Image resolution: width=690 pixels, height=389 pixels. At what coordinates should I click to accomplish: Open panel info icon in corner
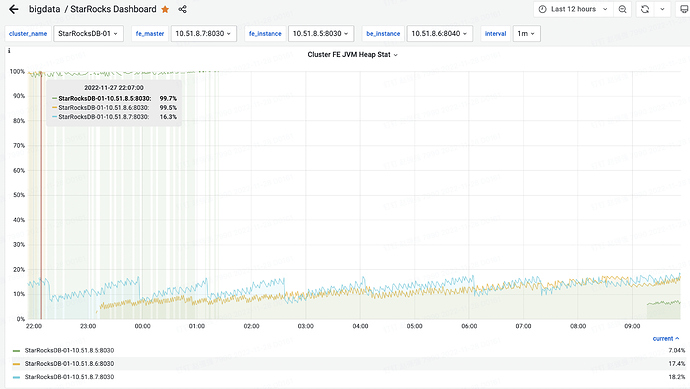coord(9,51)
